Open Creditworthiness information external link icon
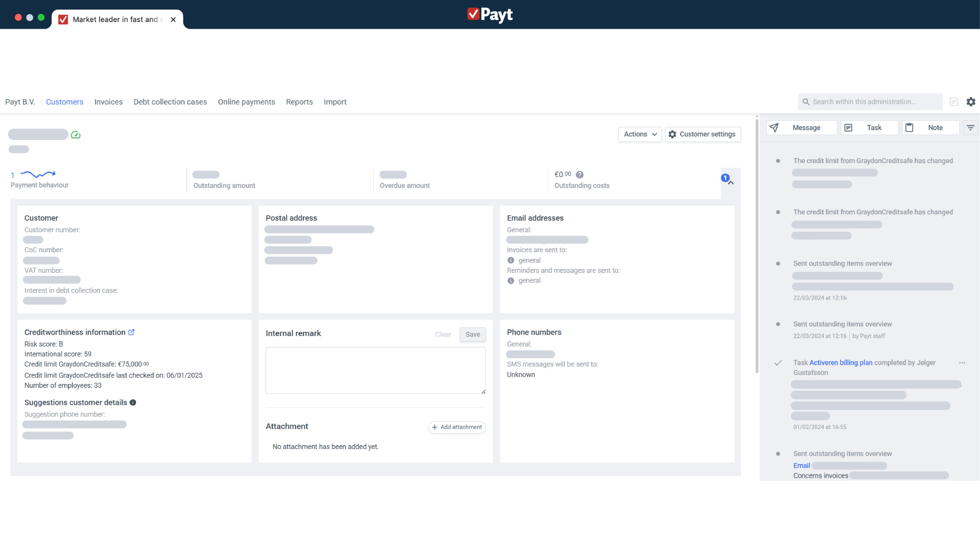The image size is (980, 551). point(132,332)
